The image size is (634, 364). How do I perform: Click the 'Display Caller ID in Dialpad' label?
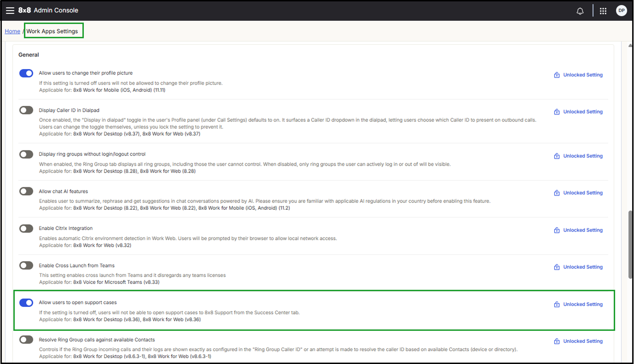pyautogui.click(x=69, y=110)
